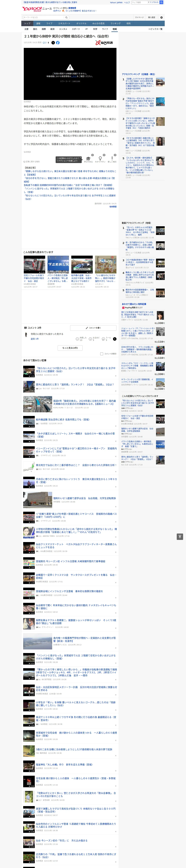Close the reaction tooltip popup

point(81,157)
